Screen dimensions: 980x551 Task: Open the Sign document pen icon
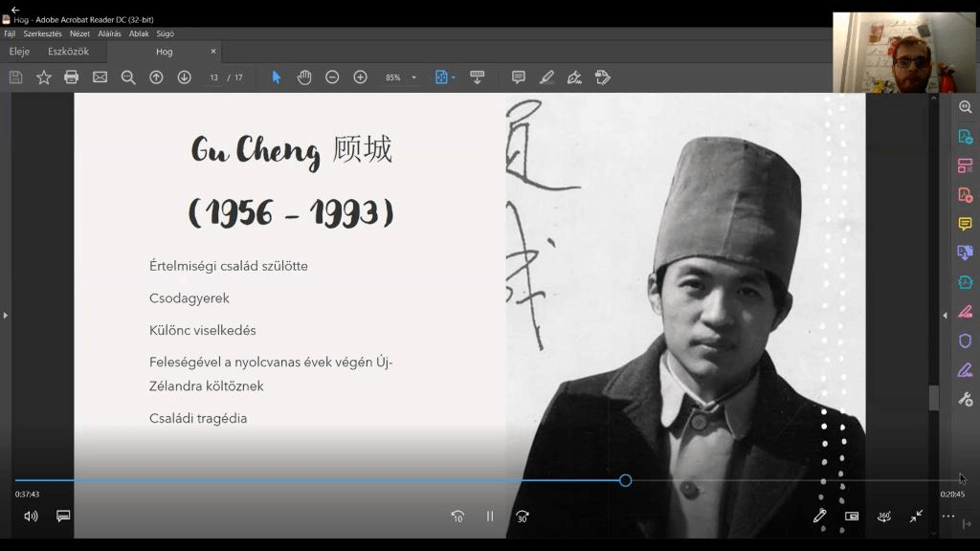pyautogui.click(x=574, y=77)
